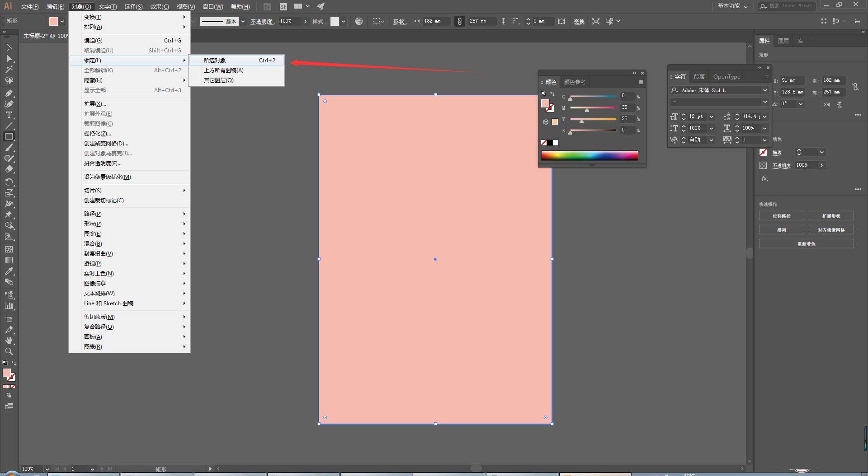Select the Type tool in toolbar
Viewport: 868px width, 476px height.
pos(9,115)
